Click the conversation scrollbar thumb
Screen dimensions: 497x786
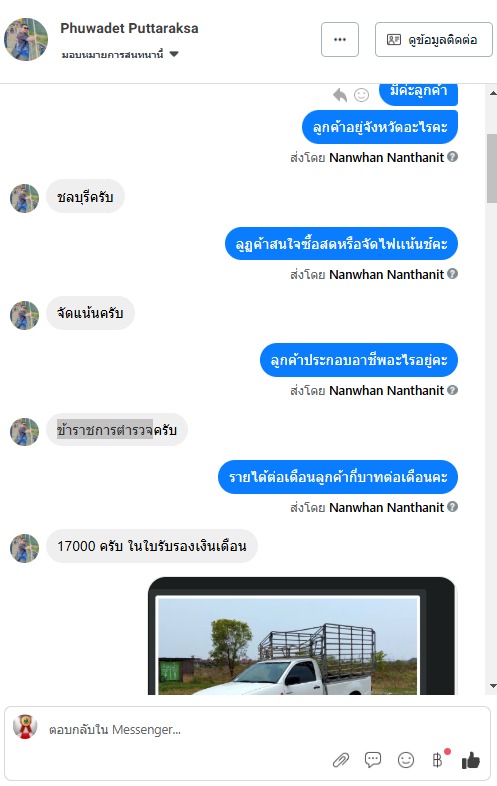491,168
